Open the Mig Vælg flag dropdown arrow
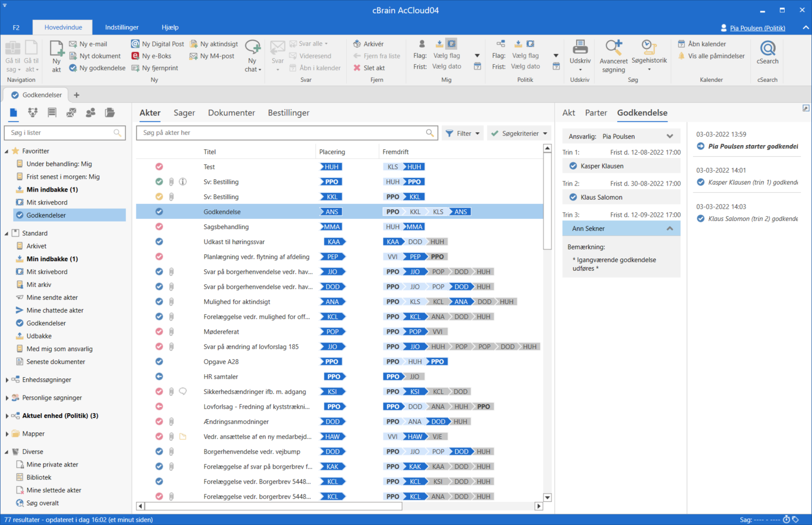812x525 pixels. pyautogui.click(x=477, y=56)
